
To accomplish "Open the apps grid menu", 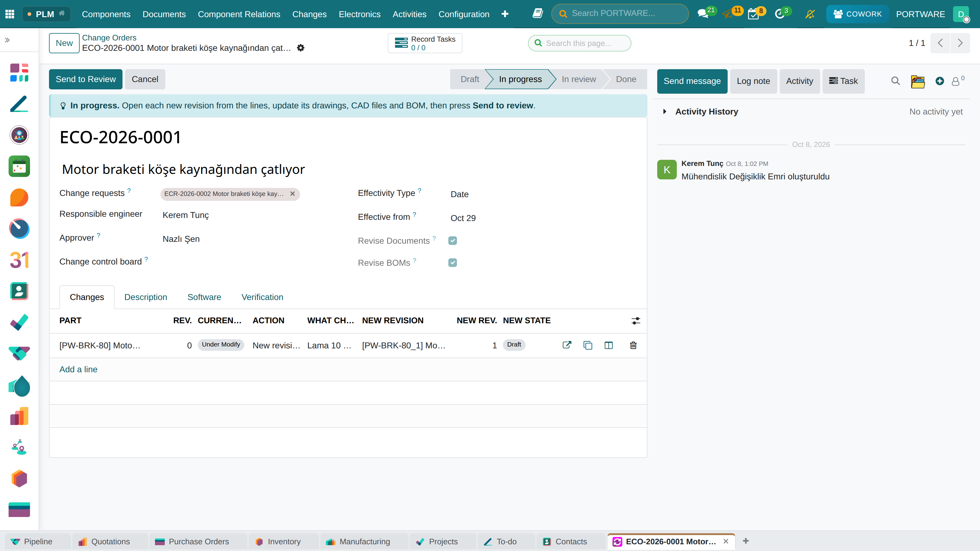I will click(x=10, y=14).
